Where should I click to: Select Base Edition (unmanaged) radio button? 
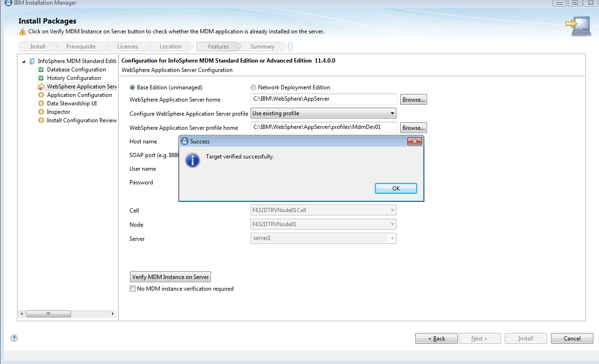pyautogui.click(x=132, y=87)
